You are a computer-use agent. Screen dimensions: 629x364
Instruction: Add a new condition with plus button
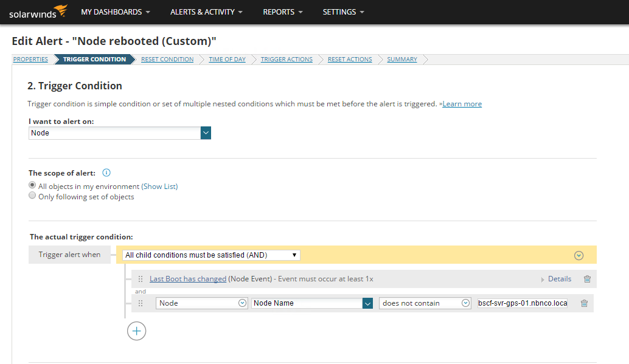[x=136, y=331]
